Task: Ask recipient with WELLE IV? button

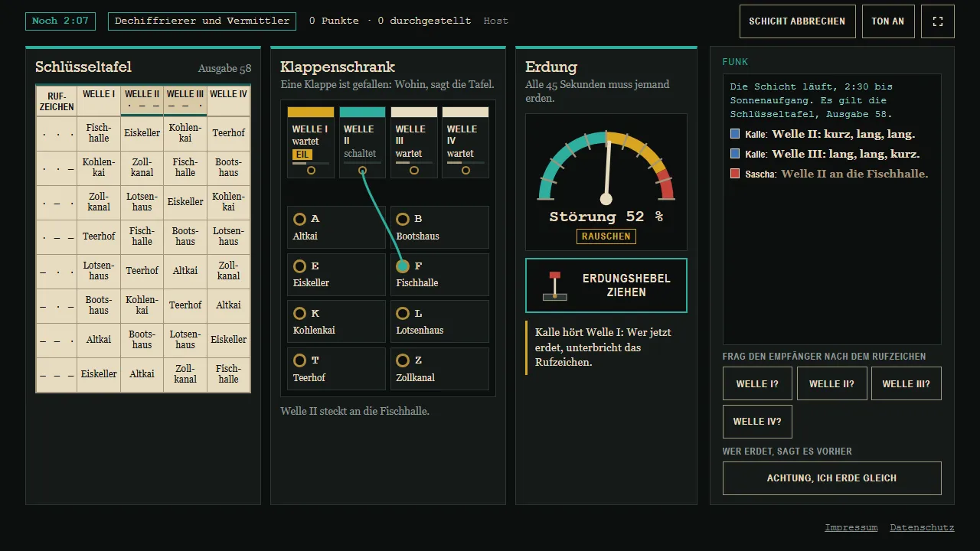Action: (x=757, y=422)
